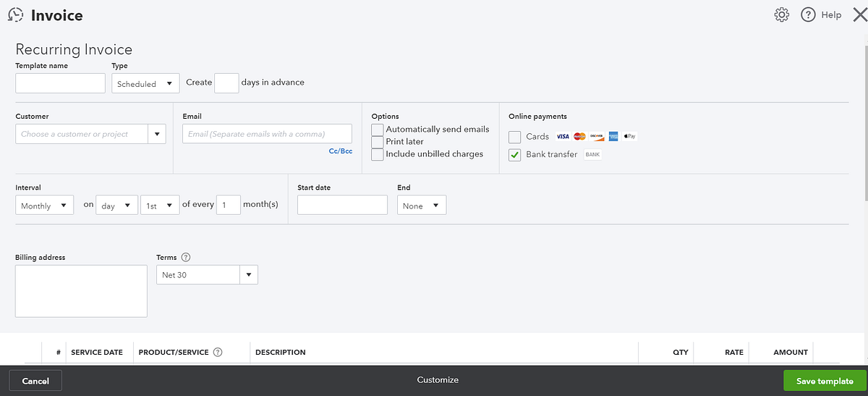The height and width of the screenshot is (396, 868).
Task: Click the DESCRIPTION column header
Action: pyautogui.click(x=281, y=353)
